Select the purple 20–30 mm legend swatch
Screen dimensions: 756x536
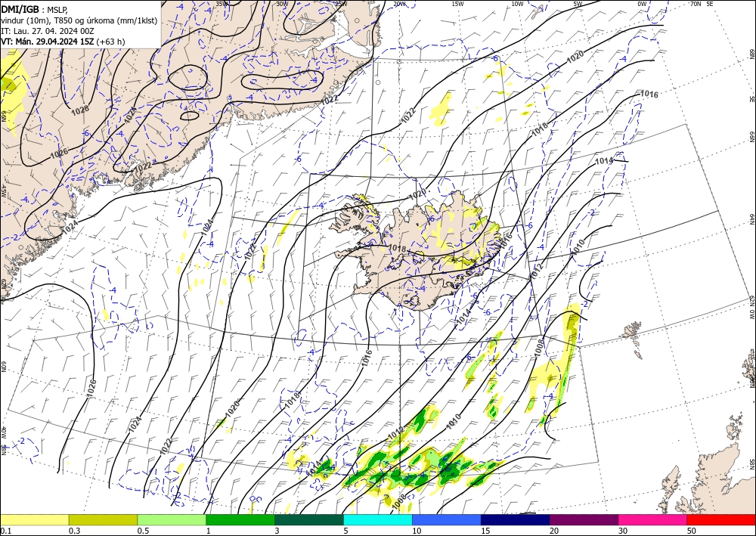coord(584,519)
